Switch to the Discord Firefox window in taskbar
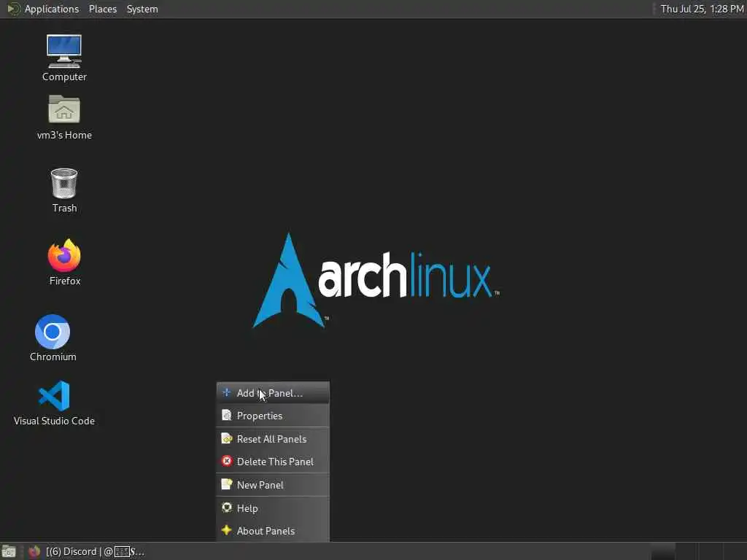 (86, 551)
